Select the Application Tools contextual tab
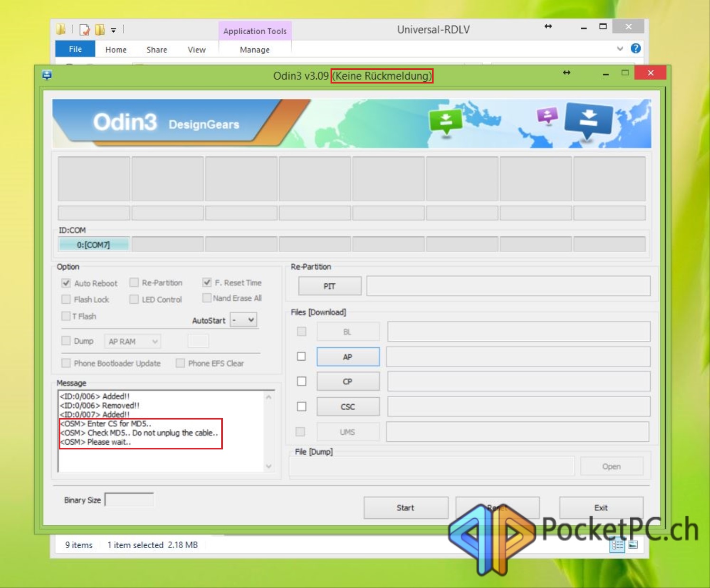710x588 pixels. point(255,31)
